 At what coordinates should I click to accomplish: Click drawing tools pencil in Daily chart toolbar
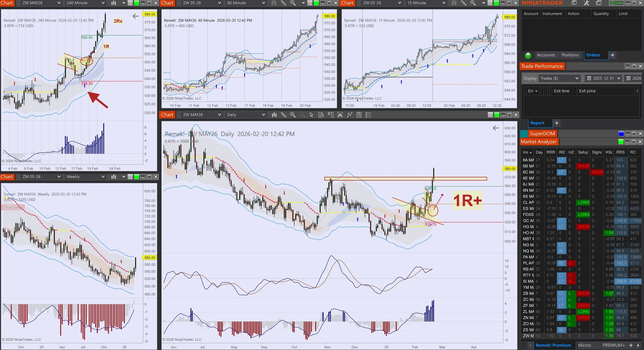[283, 115]
